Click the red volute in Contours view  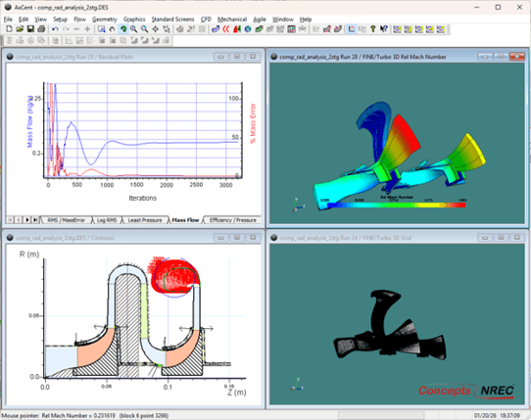coord(173,276)
